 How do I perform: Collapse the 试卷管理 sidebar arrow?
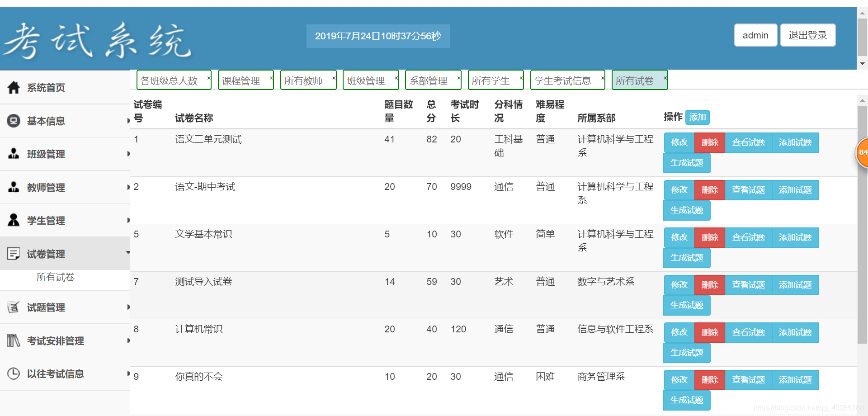pyautogui.click(x=128, y=253)
